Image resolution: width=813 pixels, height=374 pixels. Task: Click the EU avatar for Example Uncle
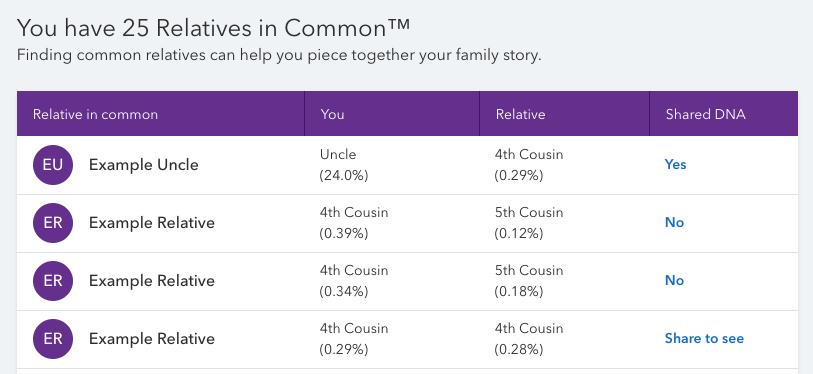(x=53, y=165)
